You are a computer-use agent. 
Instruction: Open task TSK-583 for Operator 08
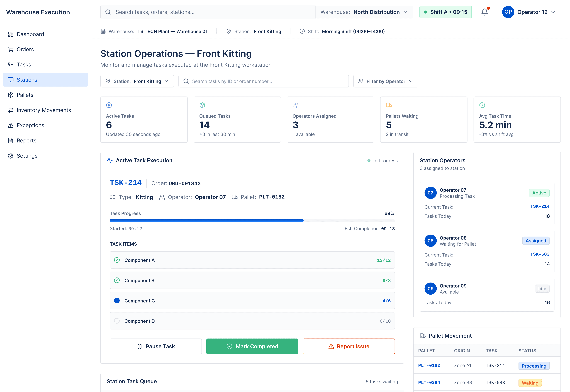coord(540,255)
